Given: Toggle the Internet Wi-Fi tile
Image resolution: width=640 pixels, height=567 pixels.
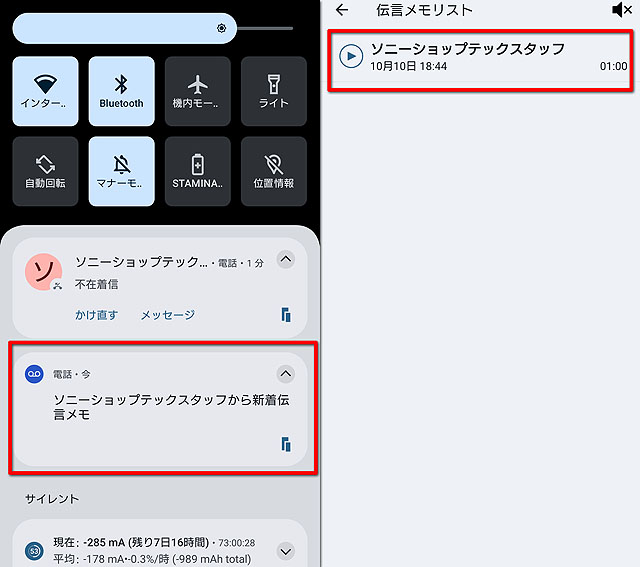Looking at the screenshot, I should [x=45, y=91].
